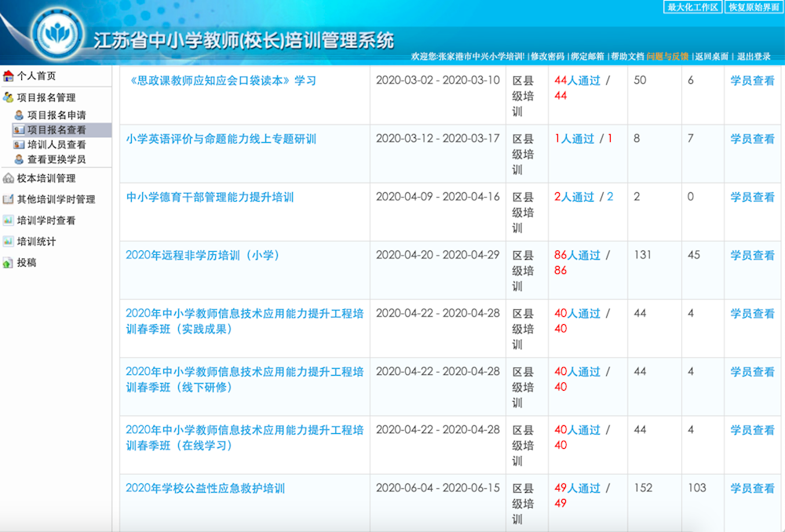Click 学员查看 for 2020年学校公益性应急救护培训
The height and width of the screenshot is (532, 785).
(x=750, y=487)
